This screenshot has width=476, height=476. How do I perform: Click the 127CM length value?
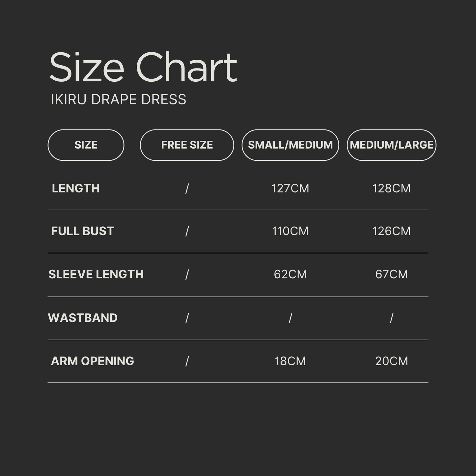[290, 188]
